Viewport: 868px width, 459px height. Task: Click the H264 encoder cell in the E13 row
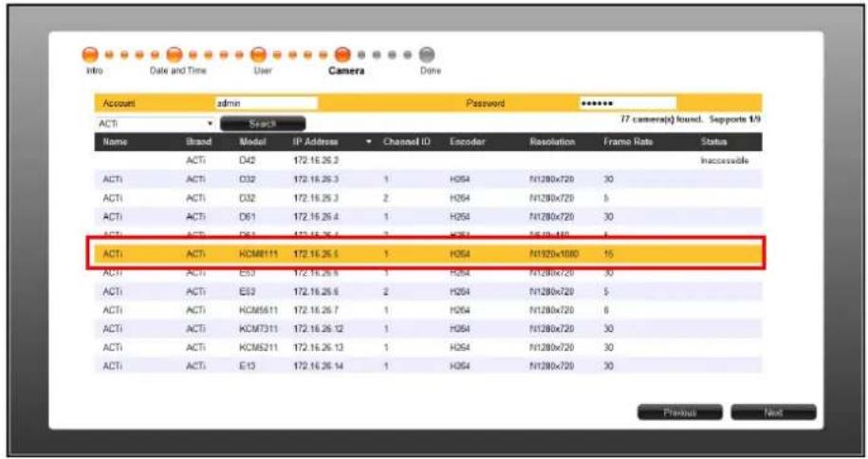[x=460, y=366]
